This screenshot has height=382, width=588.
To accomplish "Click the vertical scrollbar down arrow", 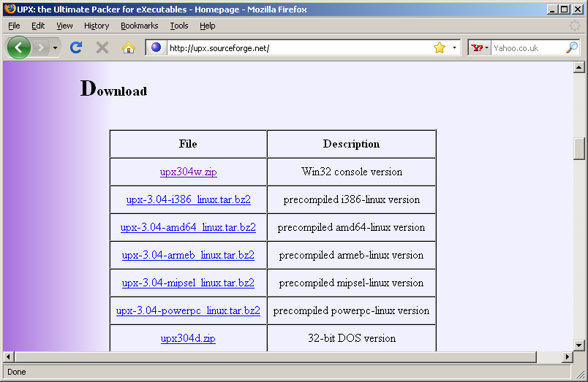I will pyautogui.click(x=579, y=345).
